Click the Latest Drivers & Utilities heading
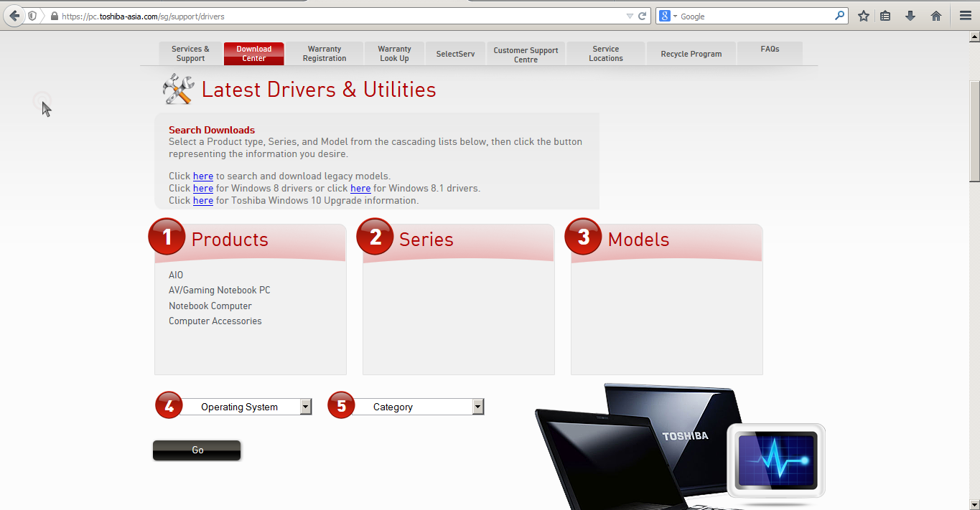 (319, 90)
